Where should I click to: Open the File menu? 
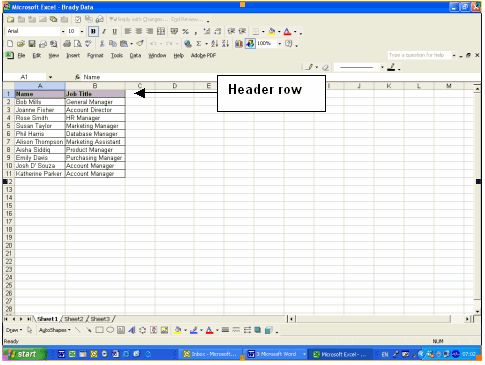pos(21,56)
